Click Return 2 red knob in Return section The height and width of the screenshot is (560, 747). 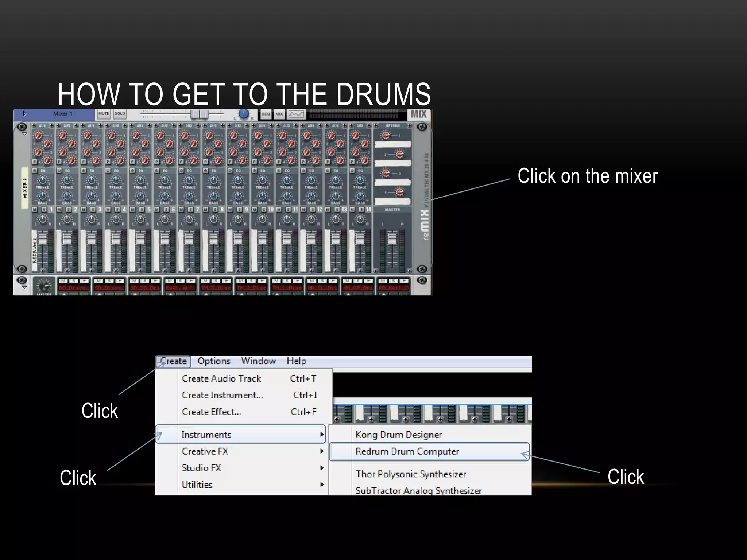click(400, 154)
